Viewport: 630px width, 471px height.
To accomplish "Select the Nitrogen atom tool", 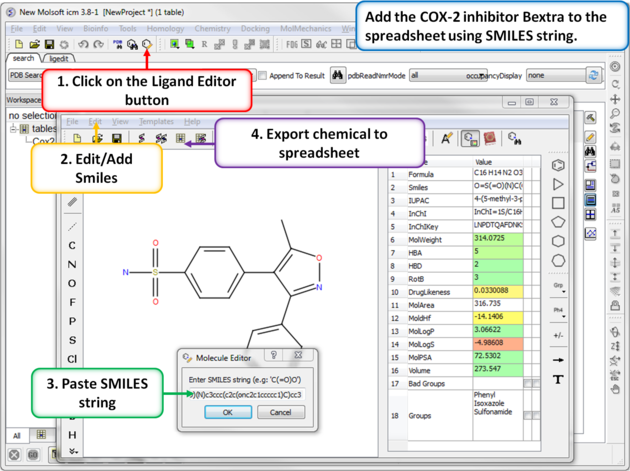I will pyautogui.click(x=72, y=265).
